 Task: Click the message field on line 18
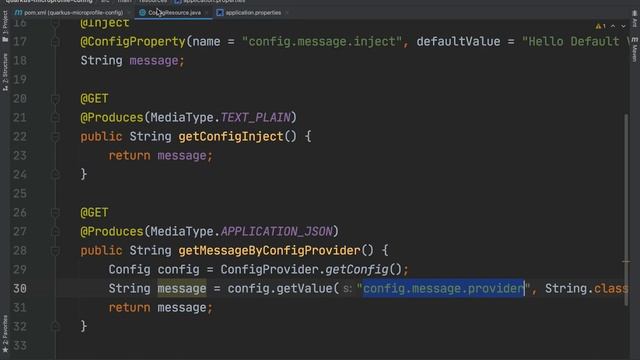[153, 61]
